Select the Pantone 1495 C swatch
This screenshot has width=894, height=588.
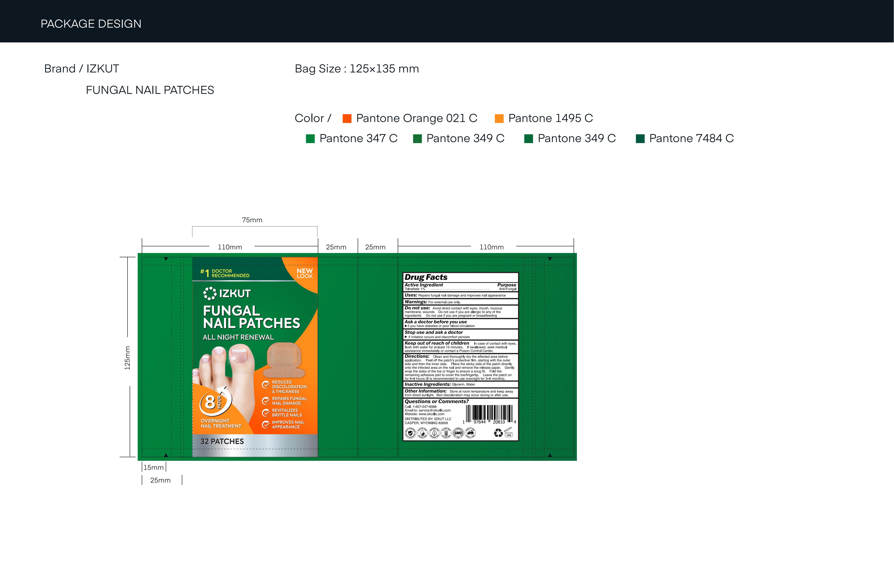pyautogui.click(x=499, y=119)
